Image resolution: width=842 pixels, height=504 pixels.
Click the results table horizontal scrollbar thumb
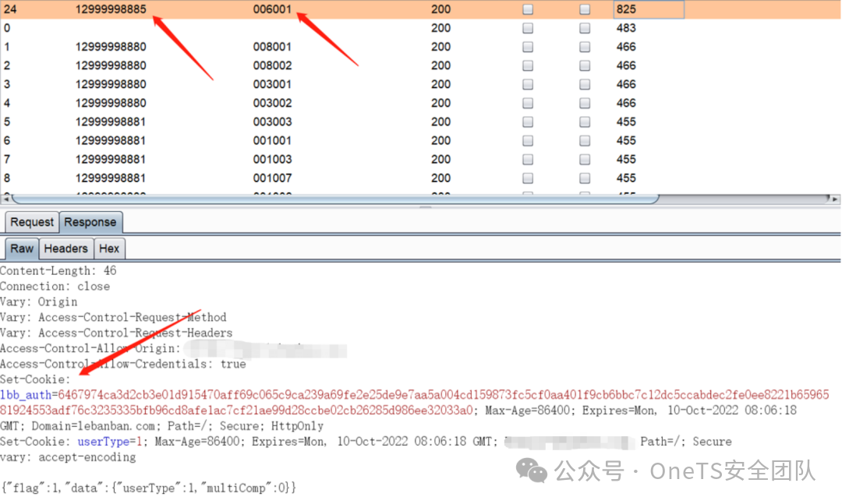(335, 199)
